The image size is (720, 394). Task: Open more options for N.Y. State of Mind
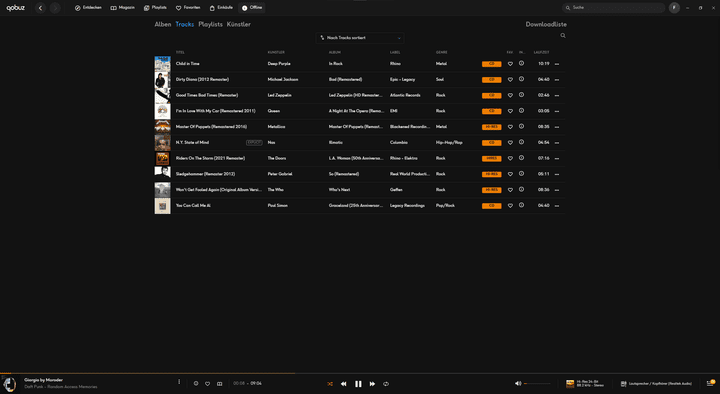[x=557, y=143]
